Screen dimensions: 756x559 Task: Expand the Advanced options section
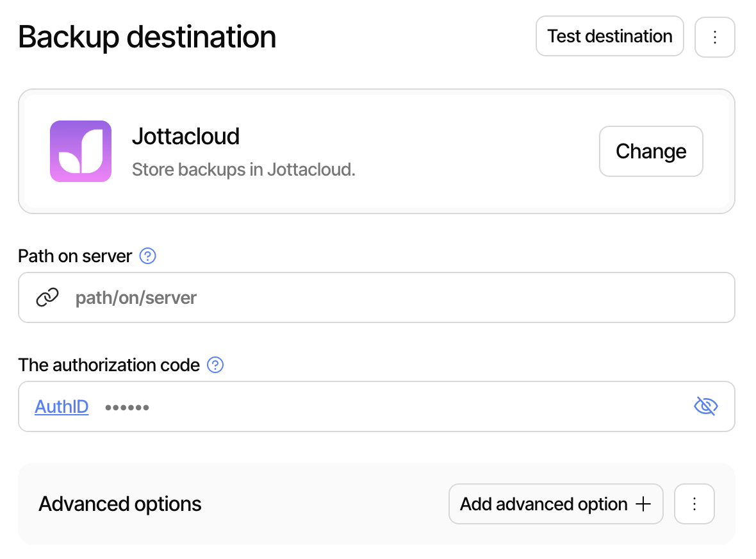[x=120, y=504]
